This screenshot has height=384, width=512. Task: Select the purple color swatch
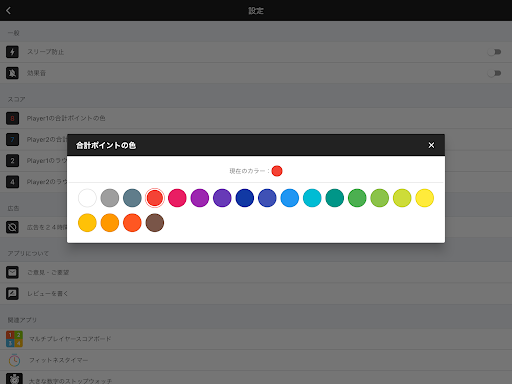click(200, 198)
